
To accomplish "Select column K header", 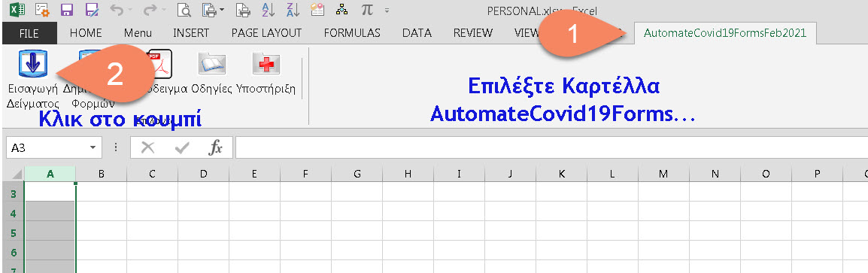I will point(561,174).
